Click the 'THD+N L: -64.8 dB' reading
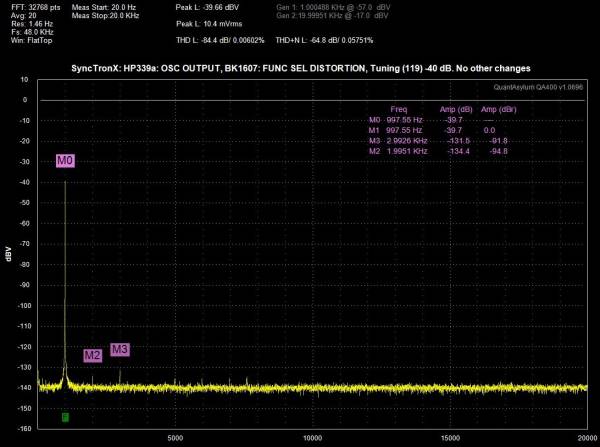The height and width of the screenshot is (447, 600). (324, 40)
